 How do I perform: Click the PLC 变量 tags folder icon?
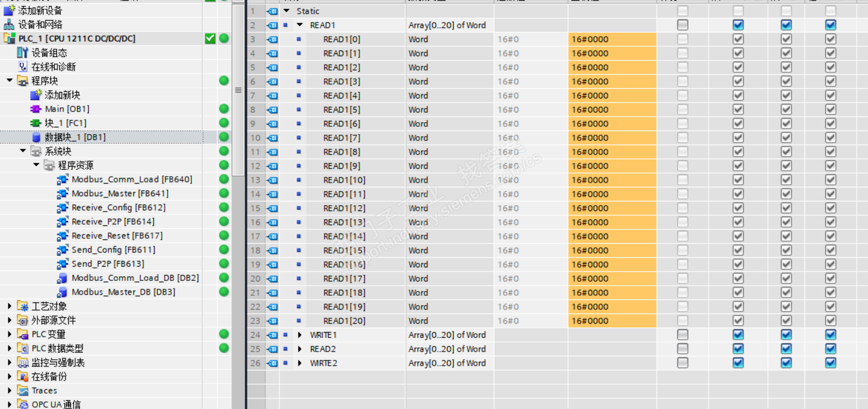[x=22, y=334]
